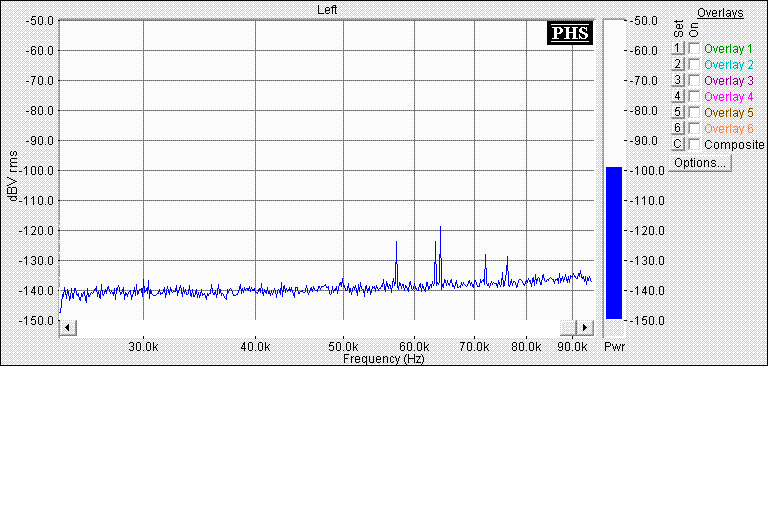Click the right scroll arrow under graph
768x512 pixels.
[x=585, y=327]
